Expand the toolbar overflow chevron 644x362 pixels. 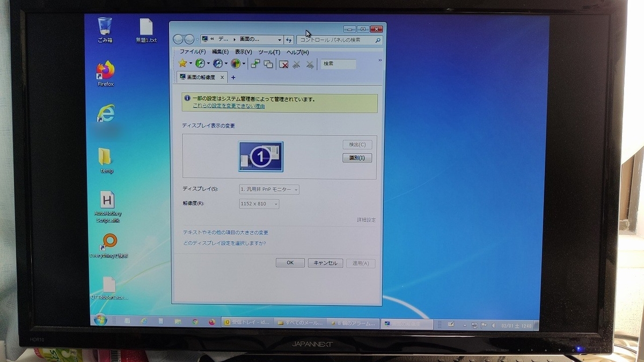[x=380, y=60]
